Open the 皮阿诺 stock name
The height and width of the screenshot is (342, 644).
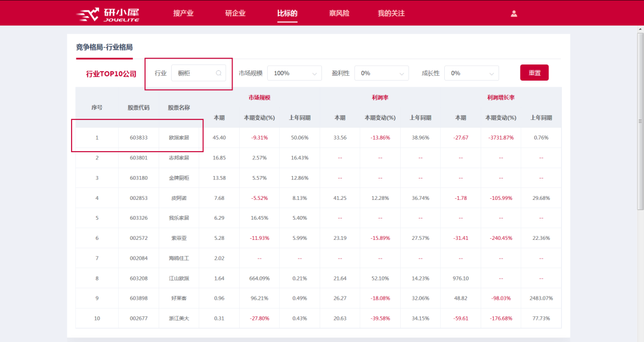(179, 198)
